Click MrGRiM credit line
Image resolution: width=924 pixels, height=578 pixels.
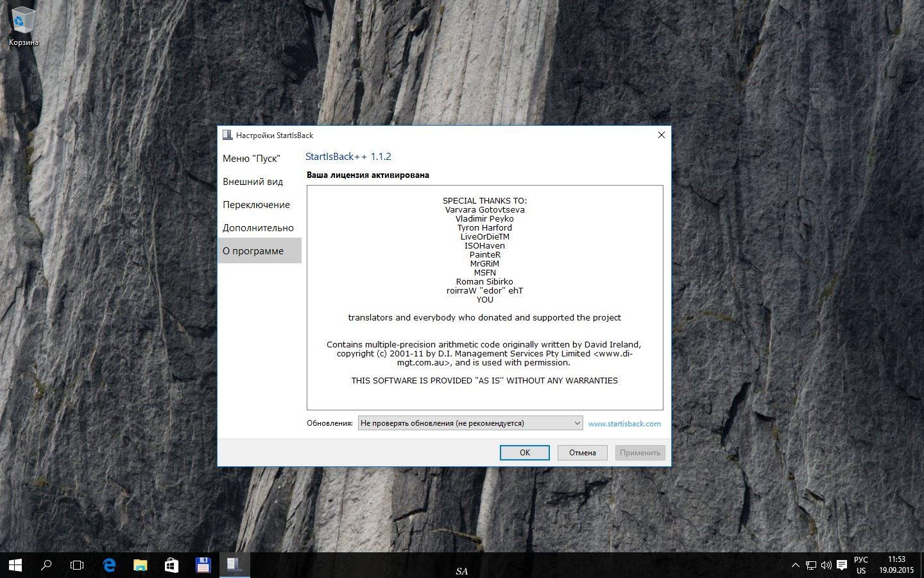point(484,263)
